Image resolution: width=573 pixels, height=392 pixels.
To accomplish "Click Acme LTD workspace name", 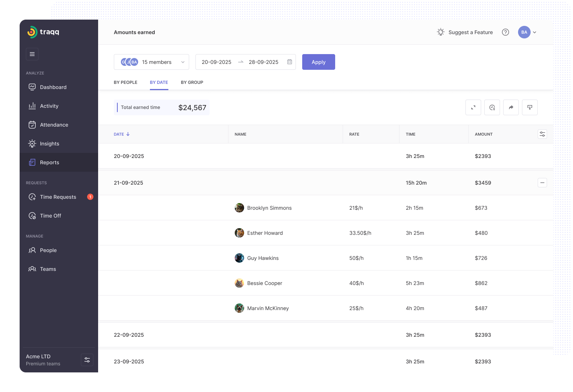I will 38,356.
